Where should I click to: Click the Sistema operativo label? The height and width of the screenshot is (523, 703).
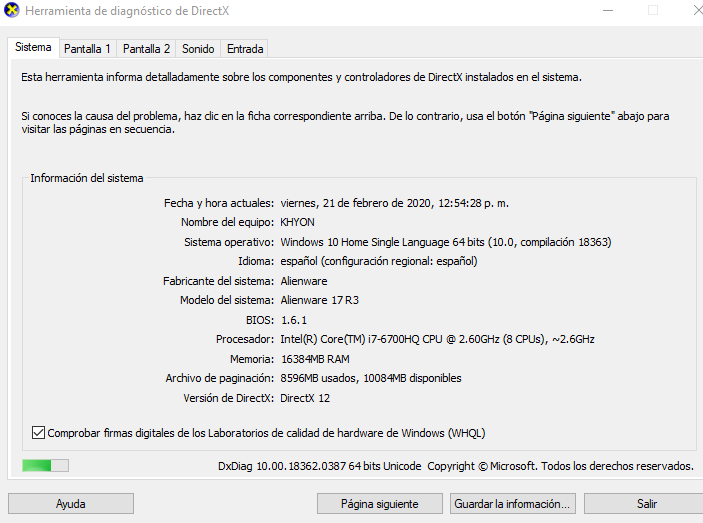(229, 242)
